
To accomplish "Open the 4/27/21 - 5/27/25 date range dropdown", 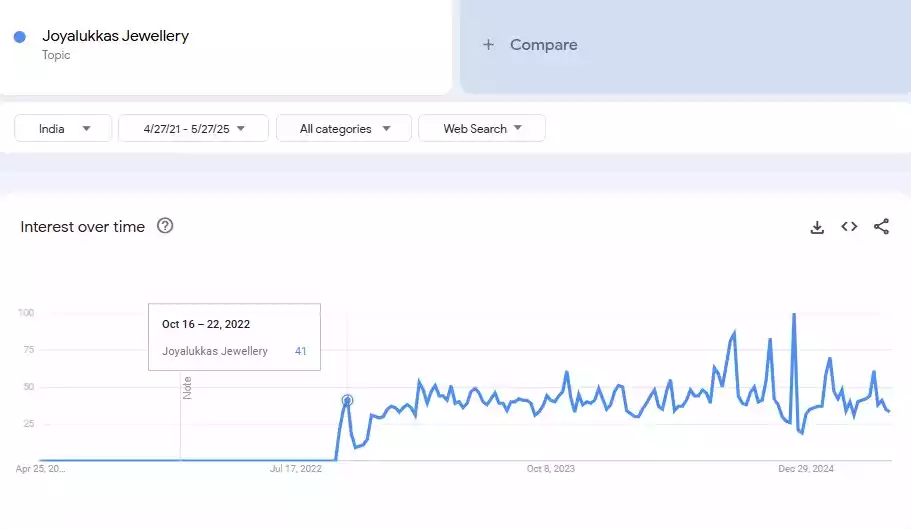I will (x=193, y=128).
